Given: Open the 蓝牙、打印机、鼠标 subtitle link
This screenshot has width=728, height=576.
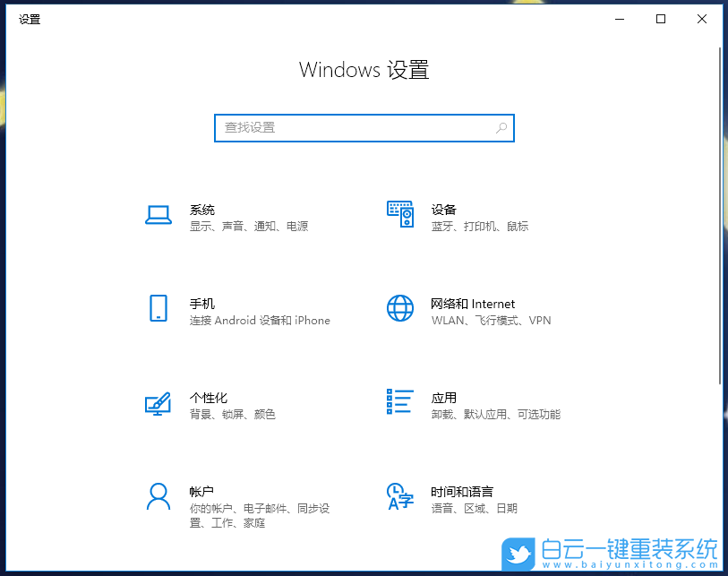Looking at the screenshot, I should click(481, 227).
